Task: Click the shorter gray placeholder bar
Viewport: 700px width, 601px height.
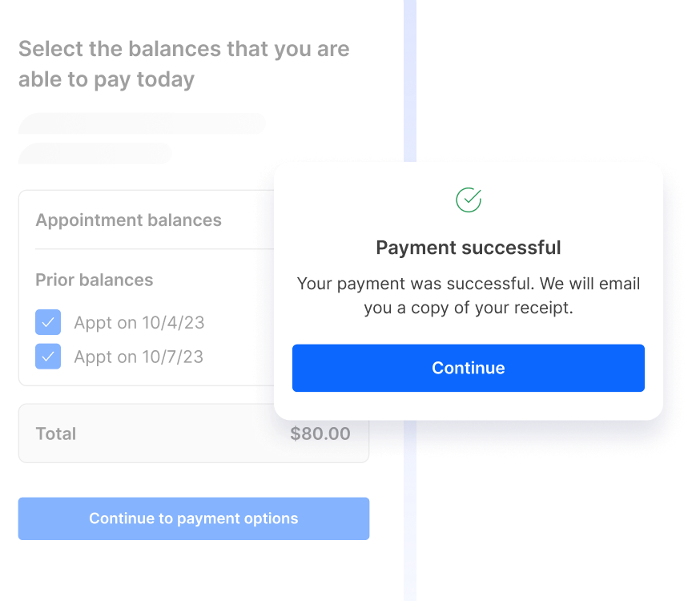Action: 95,153
